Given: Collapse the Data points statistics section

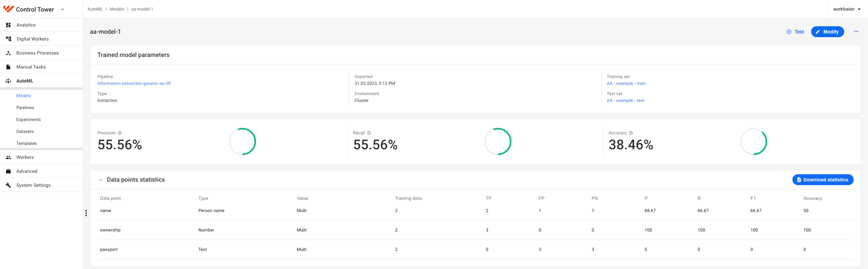Looking at the screenshot, I should pos(100,180).
